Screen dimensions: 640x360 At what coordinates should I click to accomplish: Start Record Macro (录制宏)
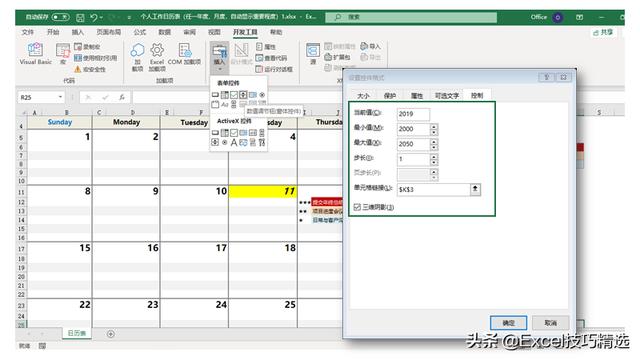pyautogui.click(x=88, y=47)
